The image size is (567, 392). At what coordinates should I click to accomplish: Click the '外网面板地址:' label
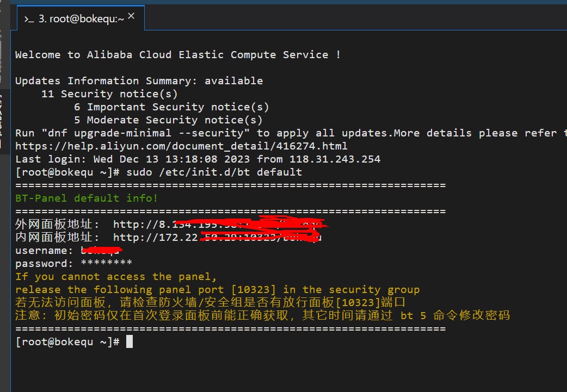coord(57,225)
